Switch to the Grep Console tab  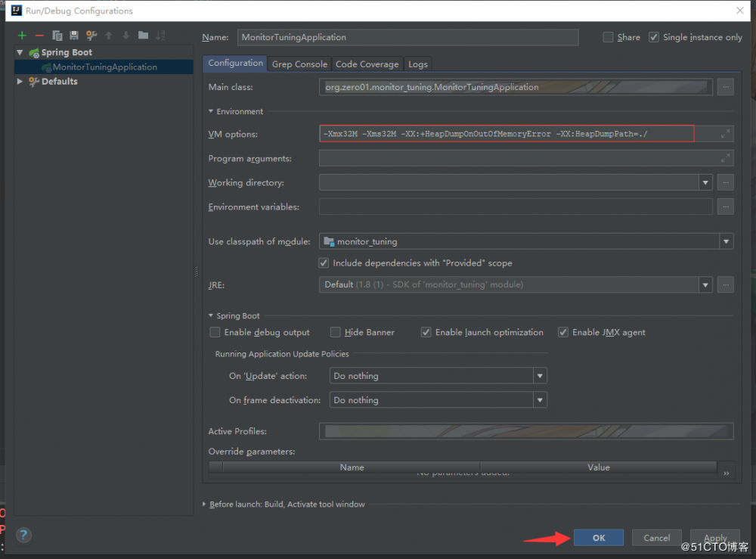(299, 64)
